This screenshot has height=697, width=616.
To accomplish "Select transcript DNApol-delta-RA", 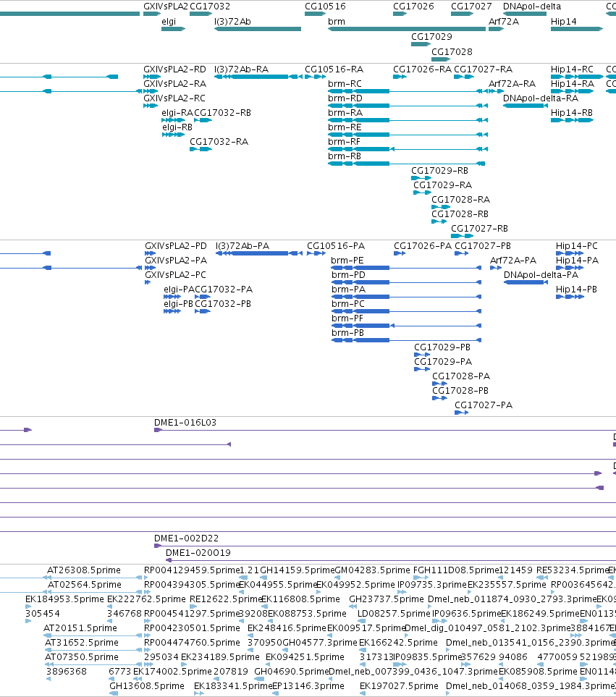I will click(525, 106).
